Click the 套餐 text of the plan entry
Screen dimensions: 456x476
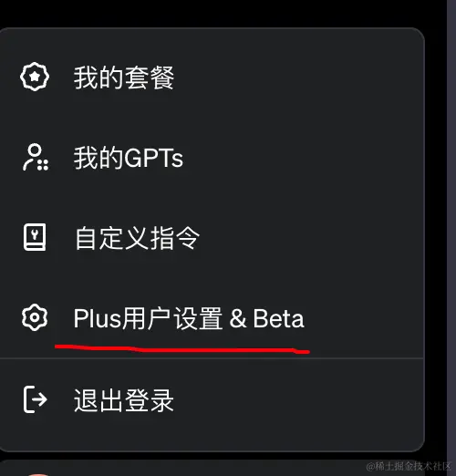[x=150, y=78]
